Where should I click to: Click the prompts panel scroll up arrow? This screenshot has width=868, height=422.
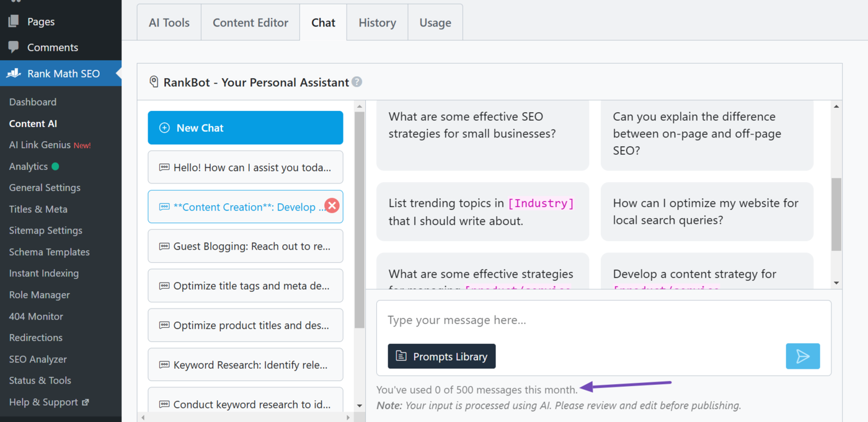(836, 107)
